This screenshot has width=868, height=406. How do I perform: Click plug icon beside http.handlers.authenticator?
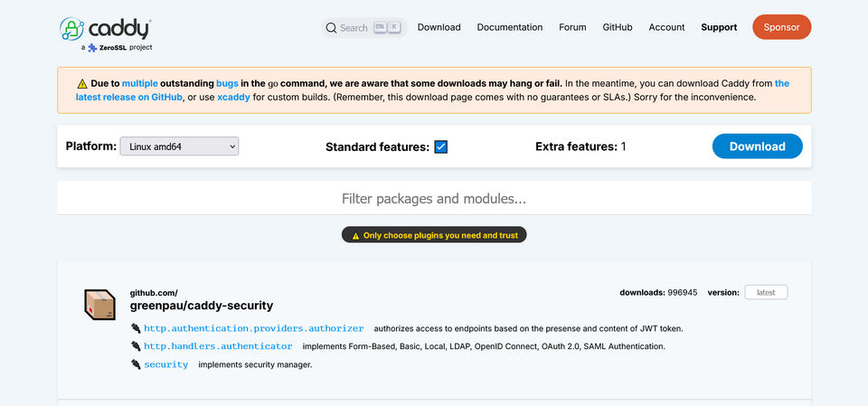(136, 346)
